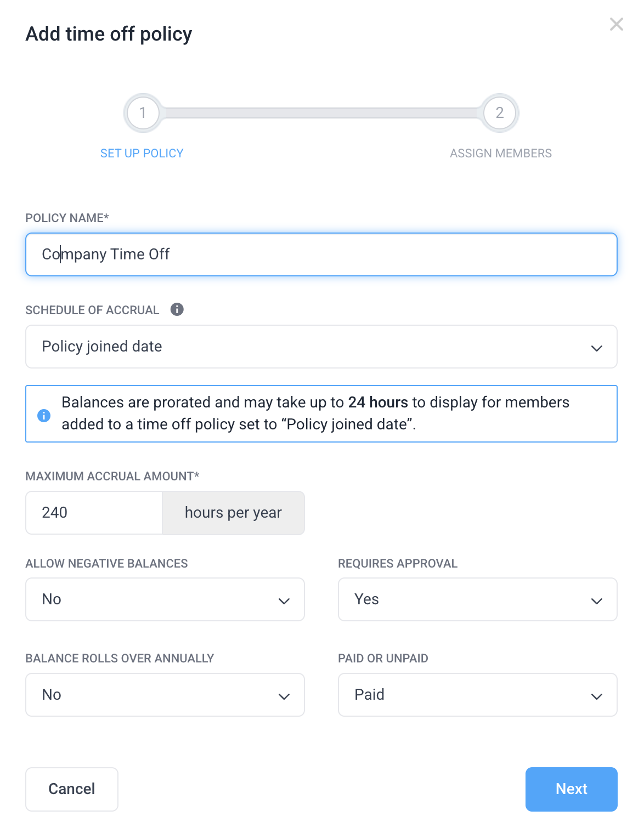Select the Assign Members step label
Screen dimensions: 644x839
500,154
